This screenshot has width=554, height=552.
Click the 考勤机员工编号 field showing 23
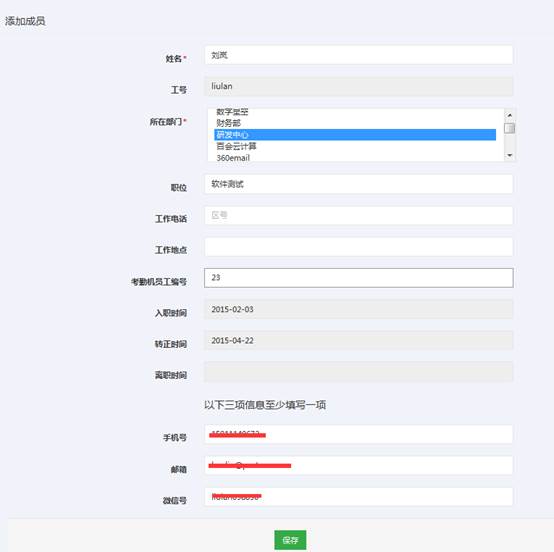coord(358,278)
